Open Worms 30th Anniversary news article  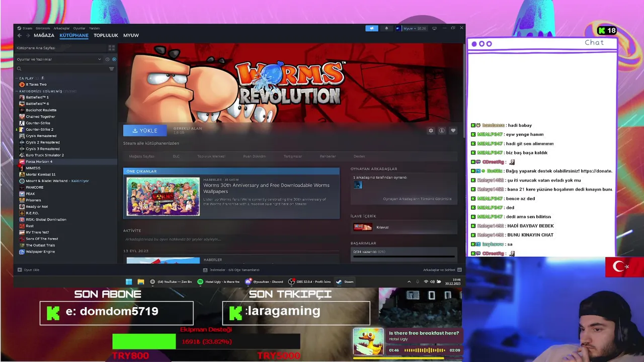(266, 188)
